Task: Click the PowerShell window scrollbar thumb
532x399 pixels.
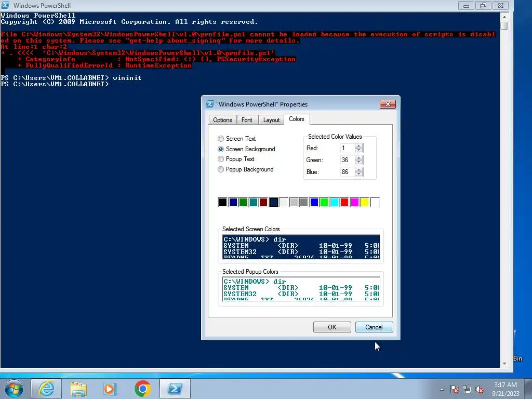Action: [x=504, y=25]
